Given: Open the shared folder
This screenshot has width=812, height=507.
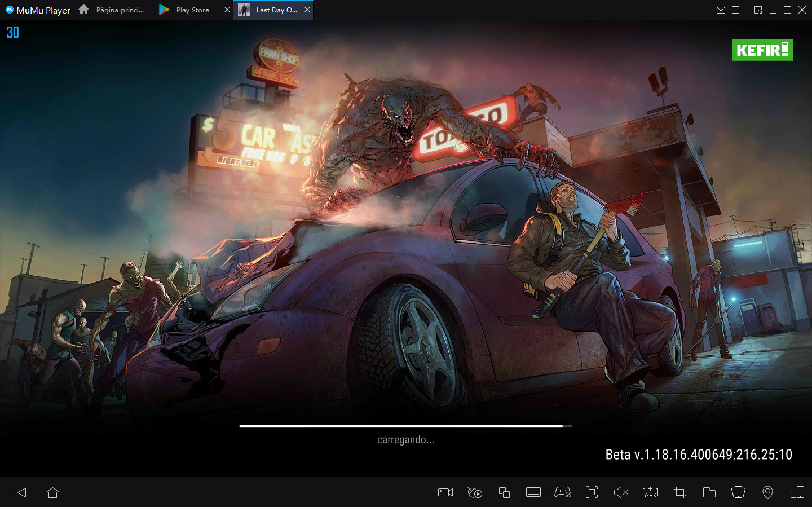Looking at the screenshot, I should pos(709,492).
